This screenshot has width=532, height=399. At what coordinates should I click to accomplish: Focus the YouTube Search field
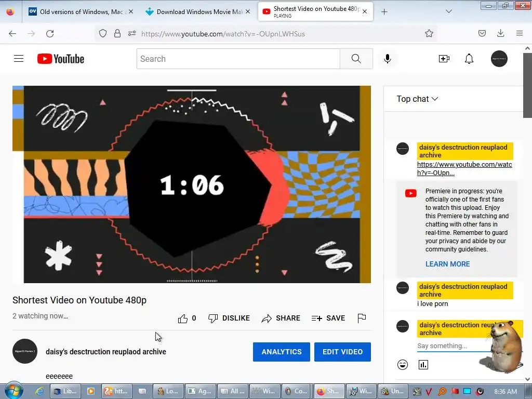coord(238,59)
